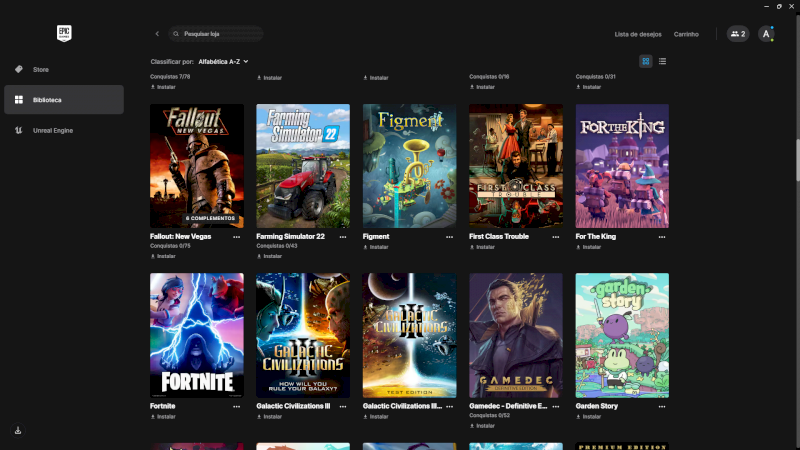Install Fortnite
800x450 pixels.
(163, 416)
